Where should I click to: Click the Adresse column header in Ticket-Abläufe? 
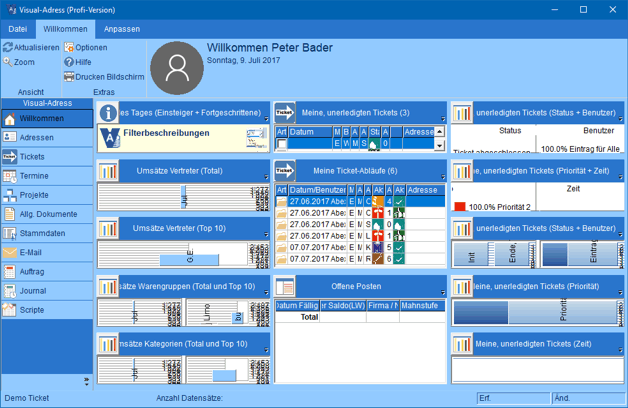425,190
